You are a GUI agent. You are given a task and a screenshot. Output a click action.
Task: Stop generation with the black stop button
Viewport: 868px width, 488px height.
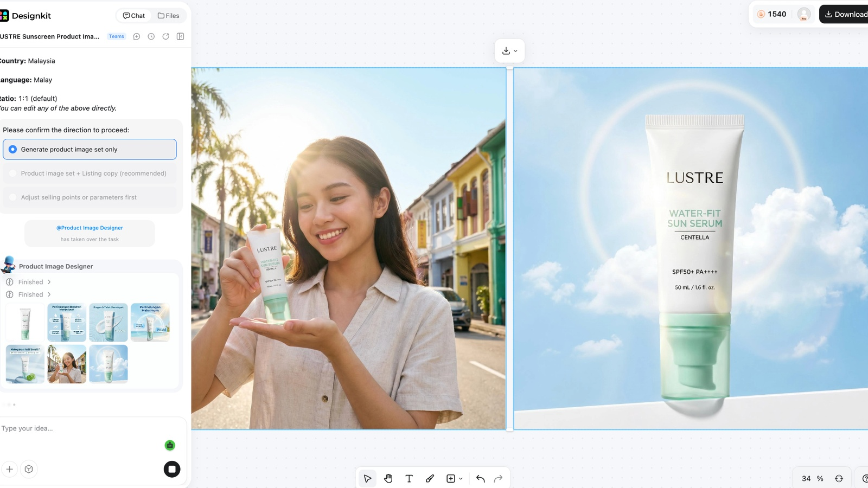click(x=172, y=469)
